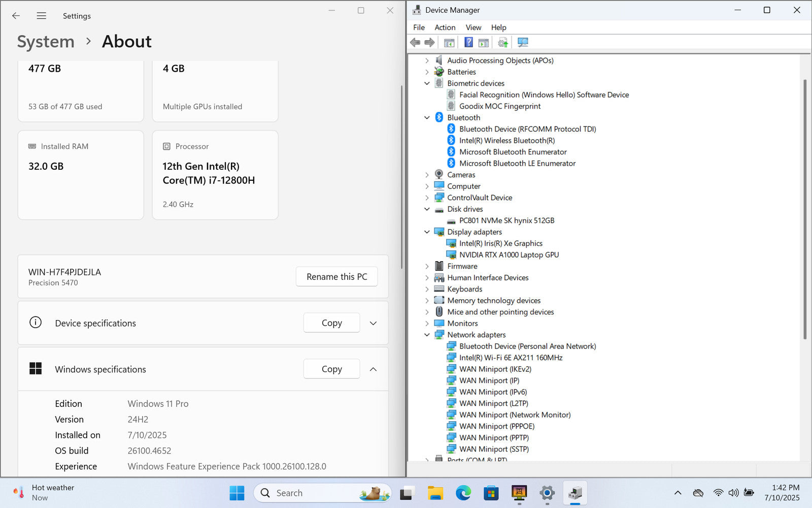Image resolution: width=812 pixels, height=508 pixels.
Task: Open the View menu in Device Manager
Action: click(473, 27)
